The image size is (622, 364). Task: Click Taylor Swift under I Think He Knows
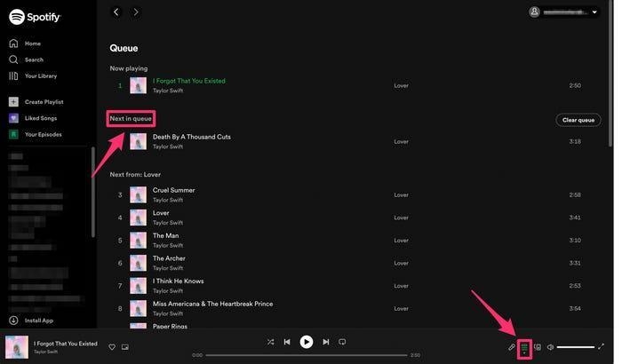pyautogui.click(x=168, y=290)
